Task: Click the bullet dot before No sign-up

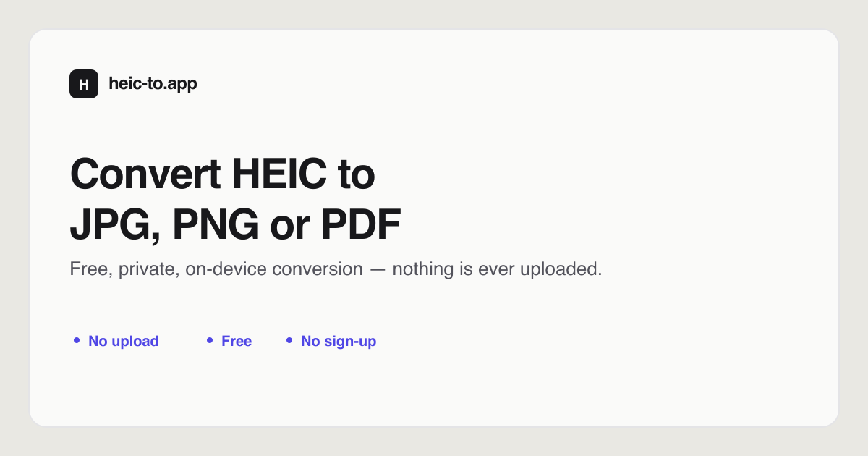Action: pos(289,340)
